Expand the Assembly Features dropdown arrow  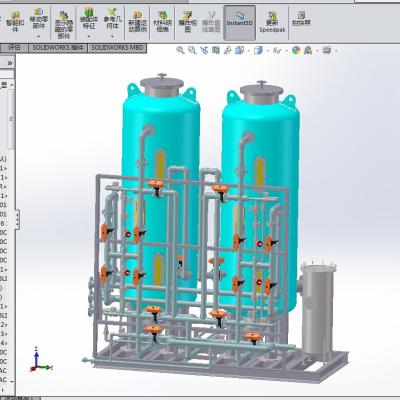click(x=89, y=36)
